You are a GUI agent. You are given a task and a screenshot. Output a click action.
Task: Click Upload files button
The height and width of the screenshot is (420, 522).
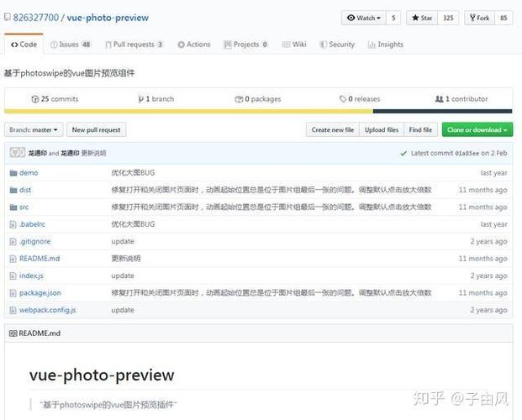click(x=382, y=130)
